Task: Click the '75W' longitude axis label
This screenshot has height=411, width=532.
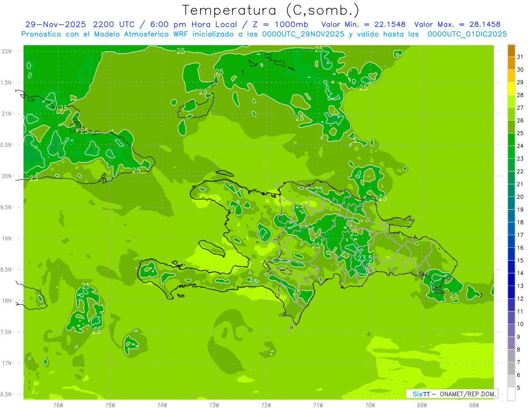Action: [110, 405]
